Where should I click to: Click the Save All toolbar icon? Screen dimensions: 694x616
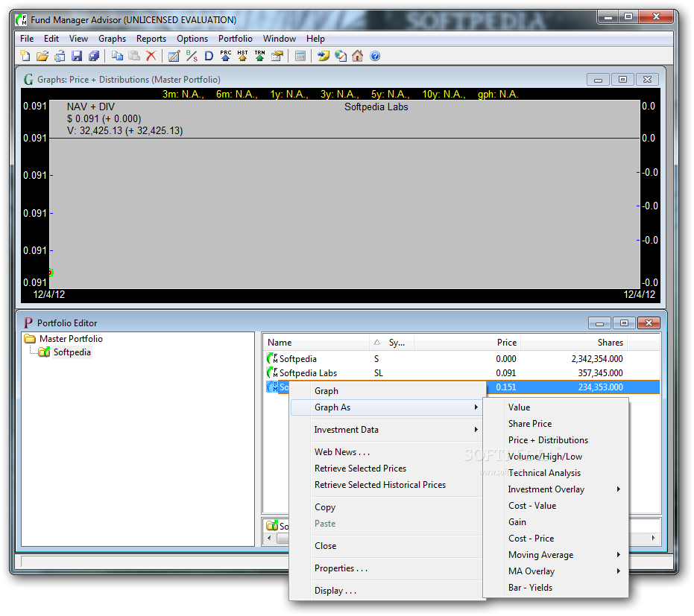click(x=94, y=56)
